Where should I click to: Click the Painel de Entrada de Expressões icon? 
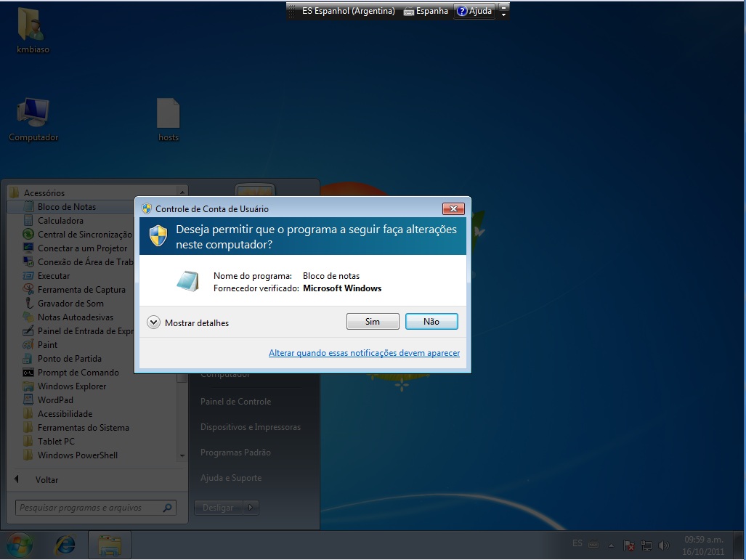[28, 330]
